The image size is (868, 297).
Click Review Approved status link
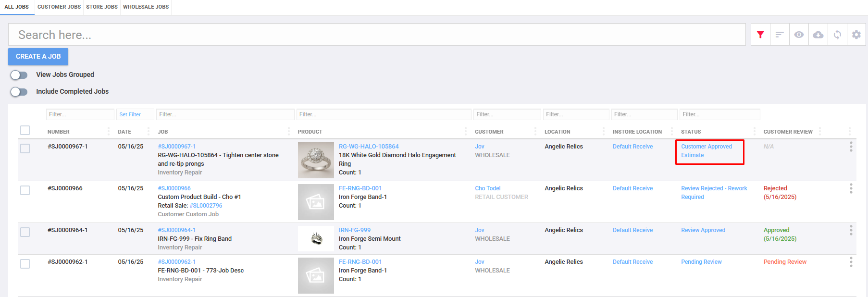(703, 230)
